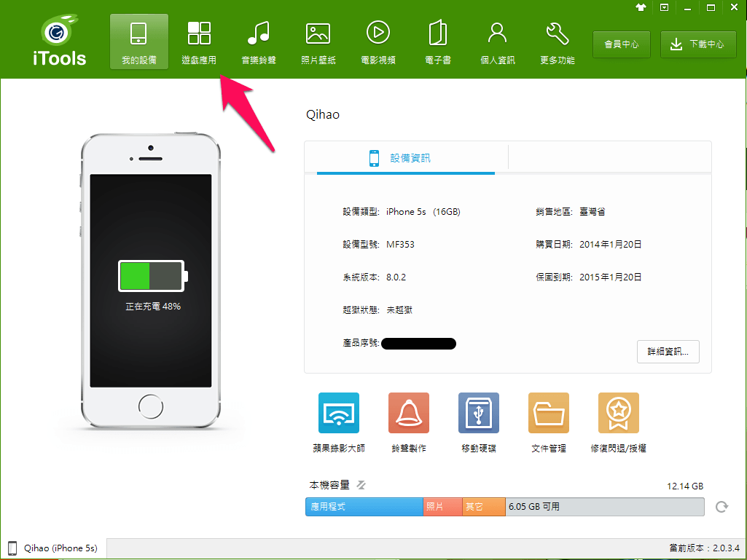The image size is (747, 560).
Task: Click the 詳細資訊... button
Action: click(x=668, y=352)
